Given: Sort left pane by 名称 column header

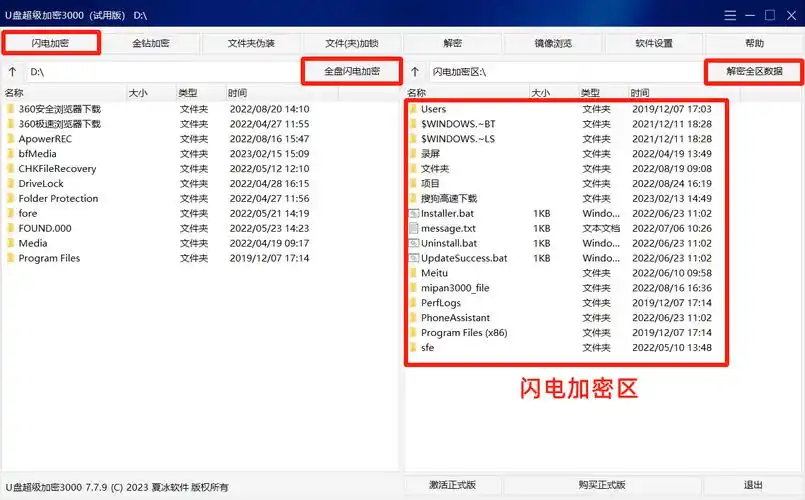Looking at the screenshot, I should point(60,92).
